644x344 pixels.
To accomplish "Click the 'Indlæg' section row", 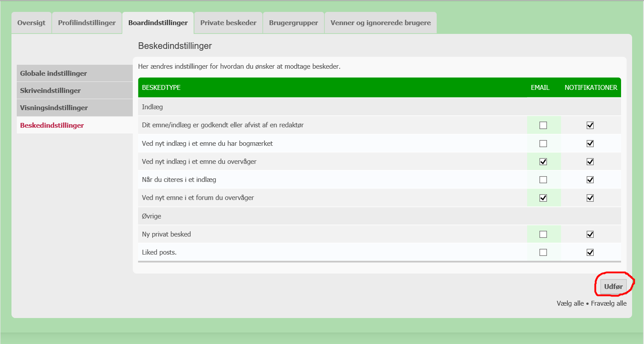I will coord(379,107).
